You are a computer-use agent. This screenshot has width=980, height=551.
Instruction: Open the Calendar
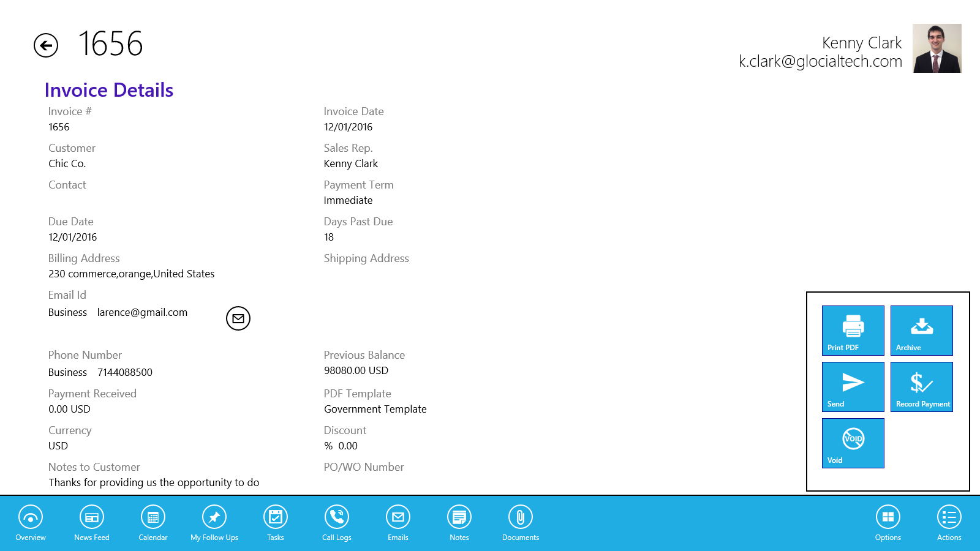tap(153, 523)
